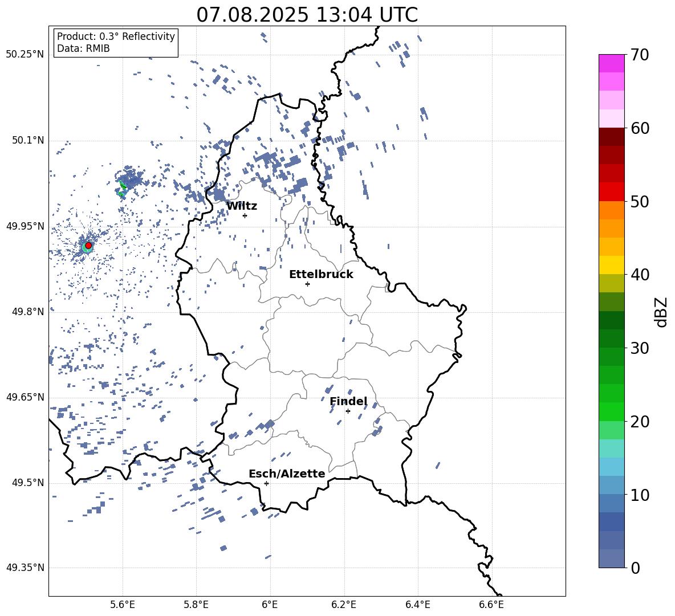
Task: Click the 50.1°N latitude label
Action: click(x=27, y=140)
